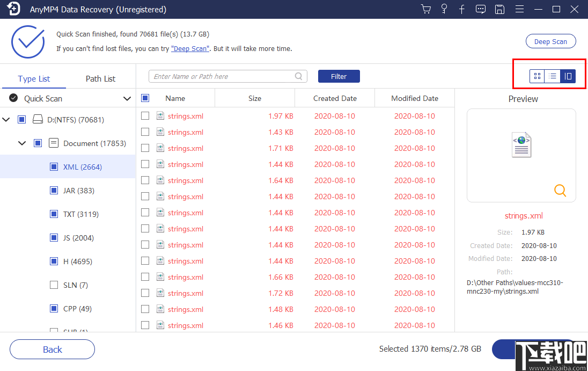This screenshot has height=371, width=588.
Task: Toggle the D:(NTFS) drive checkbox
Action: point(22,119)
